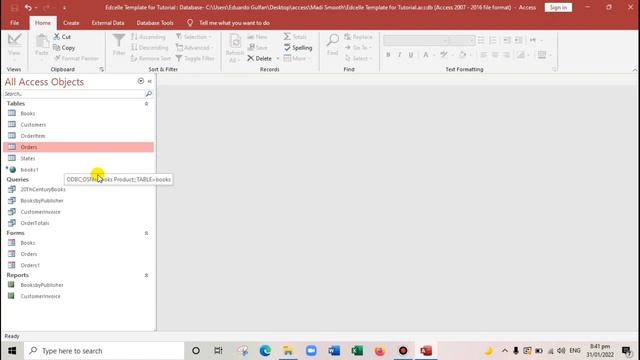Switch to the External Data tab

click(x=108, y=23)
